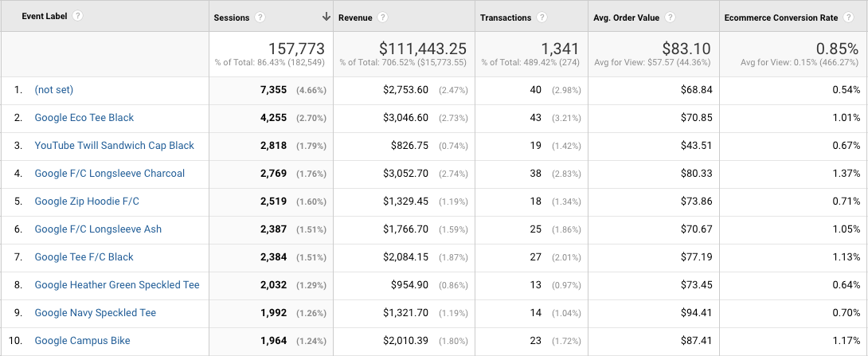Image resolution: width=868 pixels, height=356 pixels.
Task: Select Google Heather Green Speckled Tee
Action: pyautogui.click(x=117, y=285)
